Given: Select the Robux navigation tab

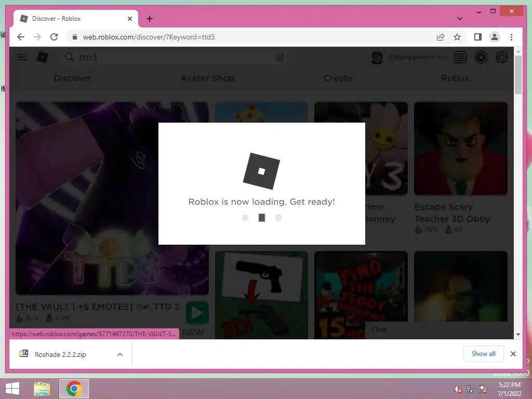Looking at the screenshot, I should 455,78.
